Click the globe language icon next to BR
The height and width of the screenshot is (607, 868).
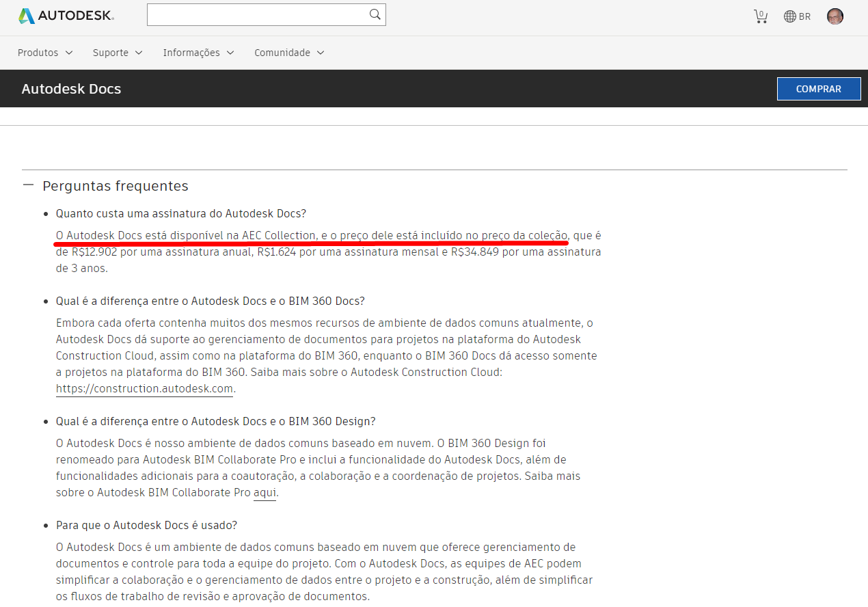point(790,16)
